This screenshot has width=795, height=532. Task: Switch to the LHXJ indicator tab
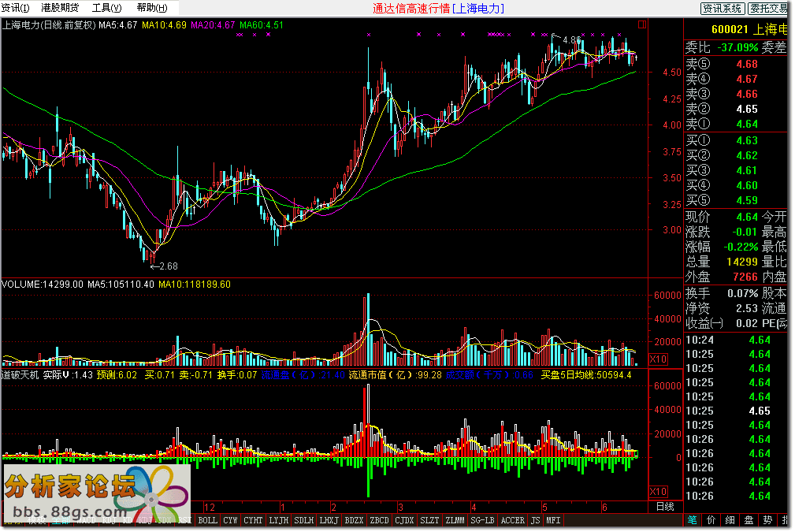pos(329,520)
